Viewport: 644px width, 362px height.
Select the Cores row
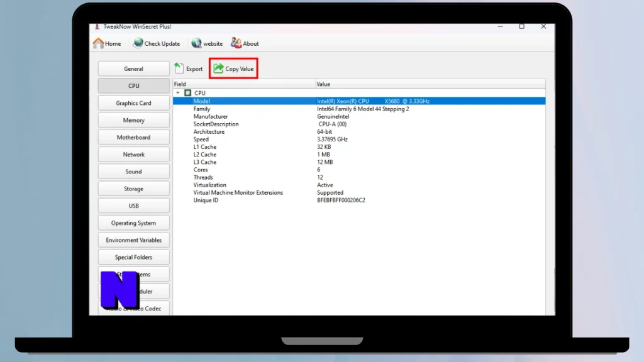click(359, 170)
